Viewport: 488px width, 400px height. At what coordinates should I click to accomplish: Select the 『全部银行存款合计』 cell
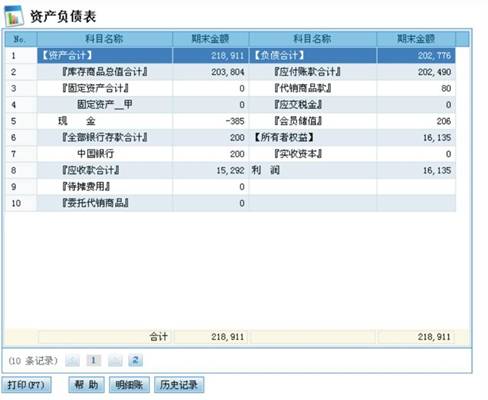click(x=105, y=137)
